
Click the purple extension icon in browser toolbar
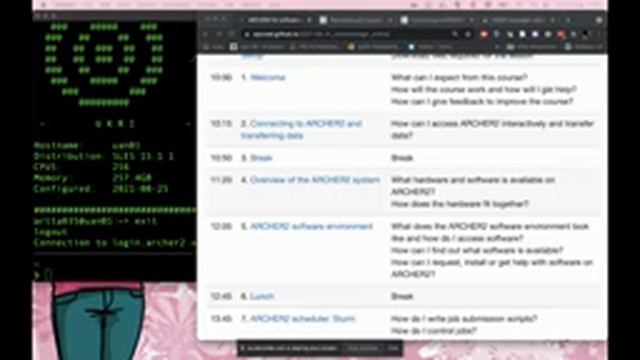pyautogui.click(x=535, y=35)
